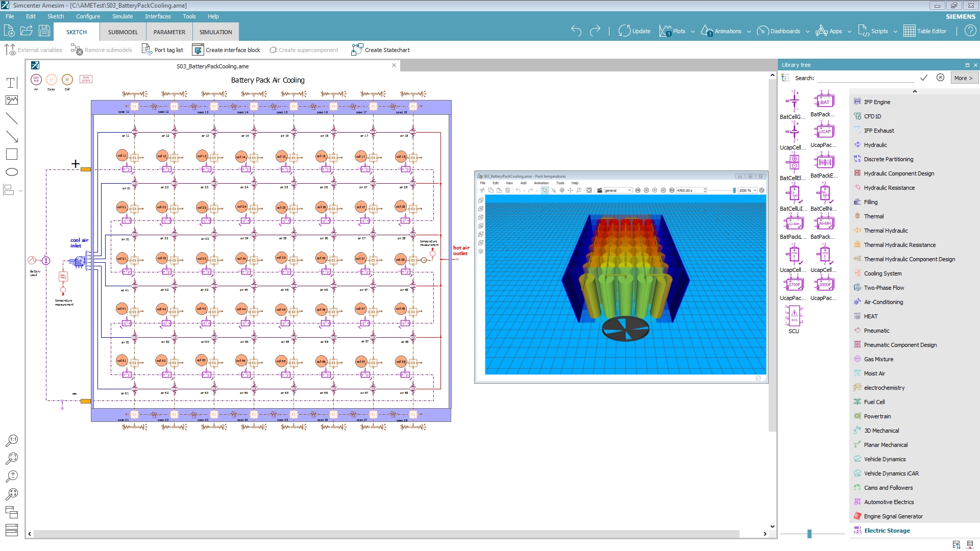The height and width of the screenshot is (551, 980).
Task: Open the general camera dropdown in animation window
Action: point(629,190)
